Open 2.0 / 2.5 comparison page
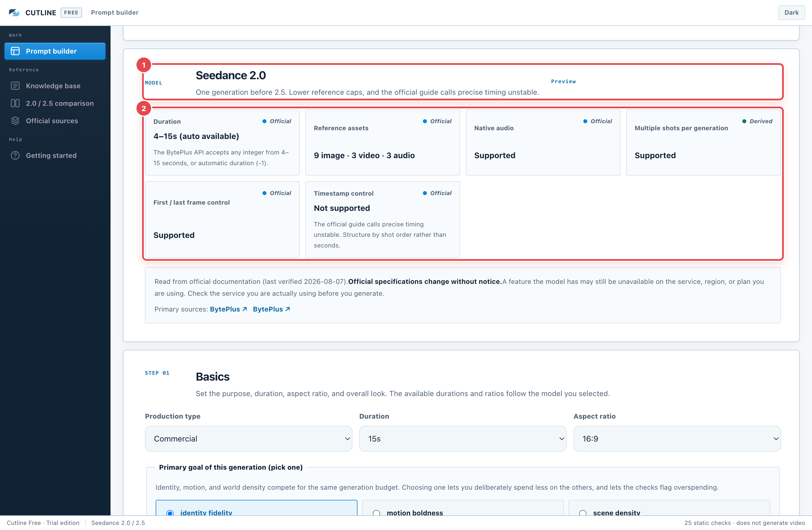Viewport: 812px width, 530px height. pos(55,103)
